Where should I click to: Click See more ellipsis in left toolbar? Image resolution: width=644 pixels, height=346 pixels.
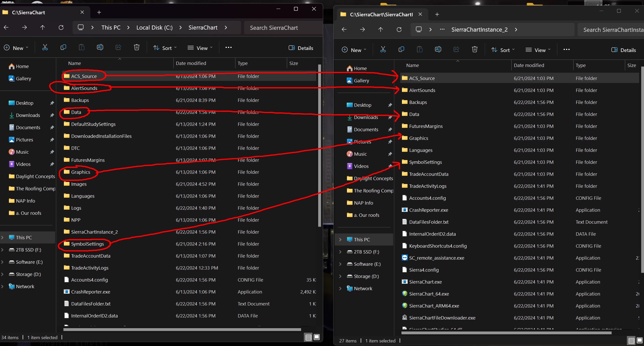[x=228, y=48]
